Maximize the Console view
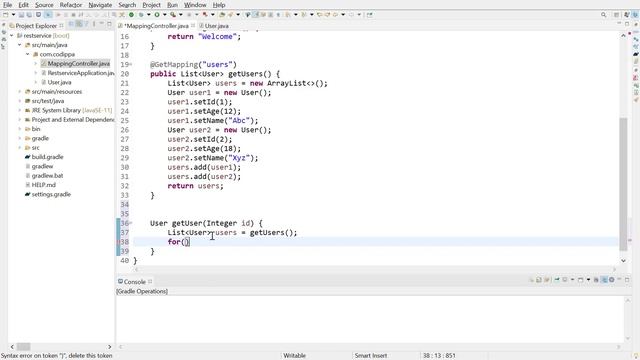Viewport: 640px width, 360px height. (627, 280)
